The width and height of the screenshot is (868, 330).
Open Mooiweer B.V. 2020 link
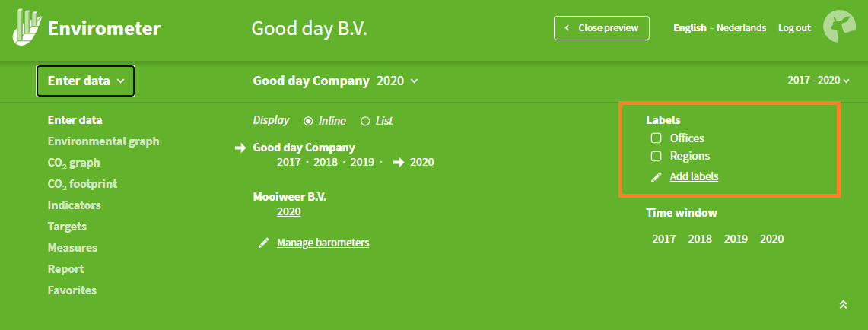coord(289,212)
